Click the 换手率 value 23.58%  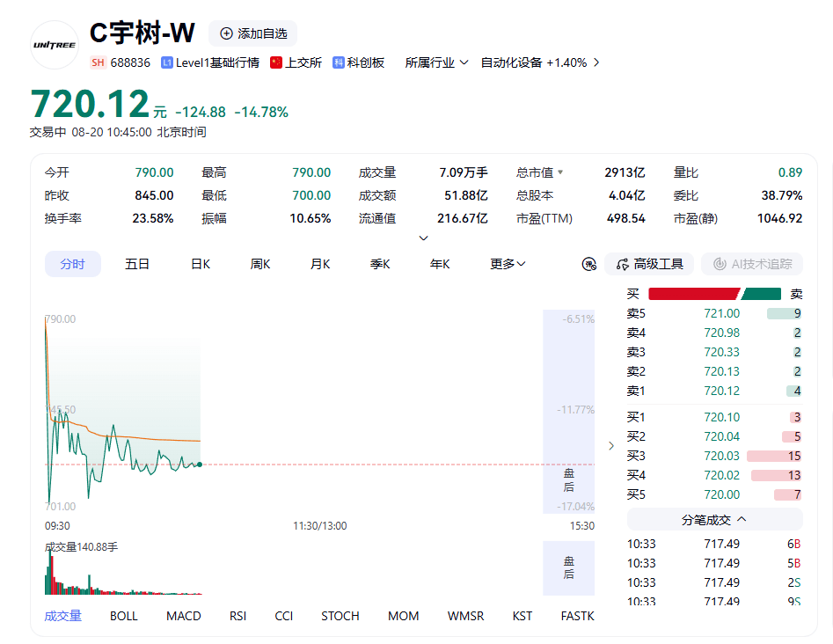pyautogui.click(x=153, y=218)
